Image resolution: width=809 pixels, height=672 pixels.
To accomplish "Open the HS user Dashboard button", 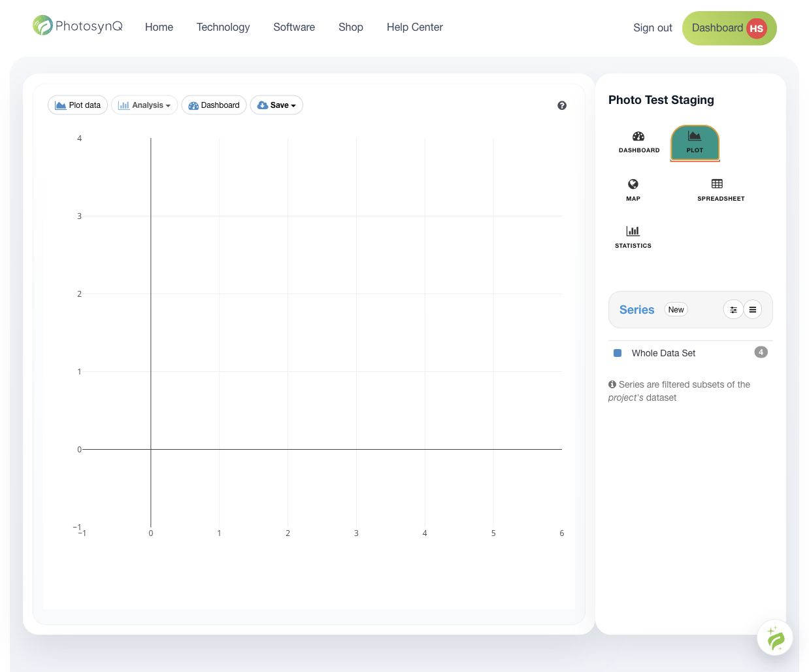I will pyautogui.click(x=729, y=28).
